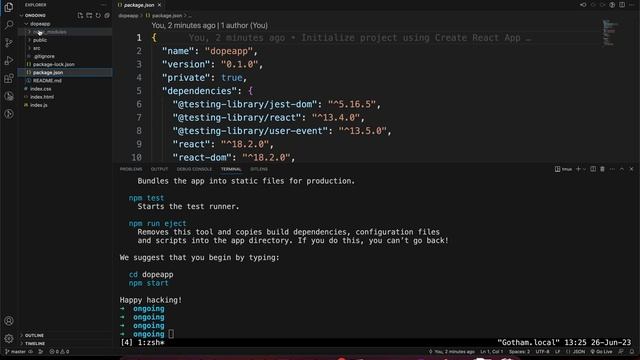This screenshot has width=640, height=360.
Task: Click the New File icon in Explorer
Action: click(x=80, y=16)
